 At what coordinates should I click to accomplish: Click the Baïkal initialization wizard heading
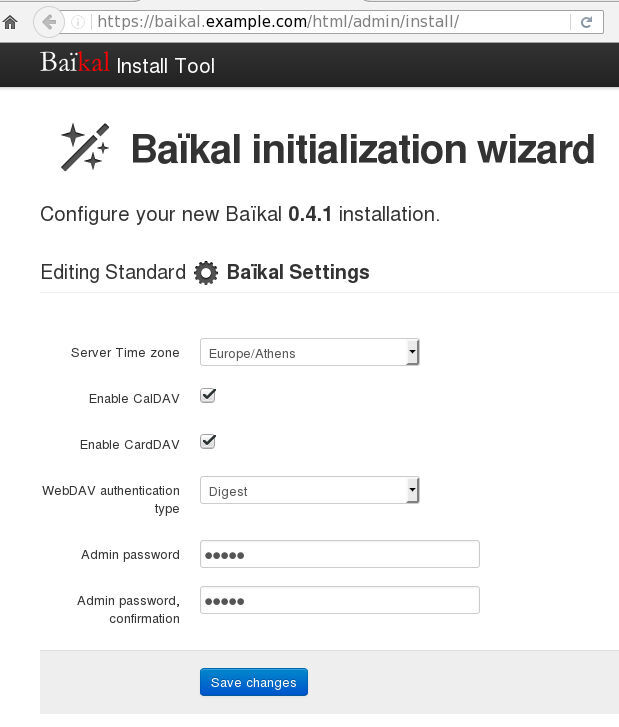363,150
